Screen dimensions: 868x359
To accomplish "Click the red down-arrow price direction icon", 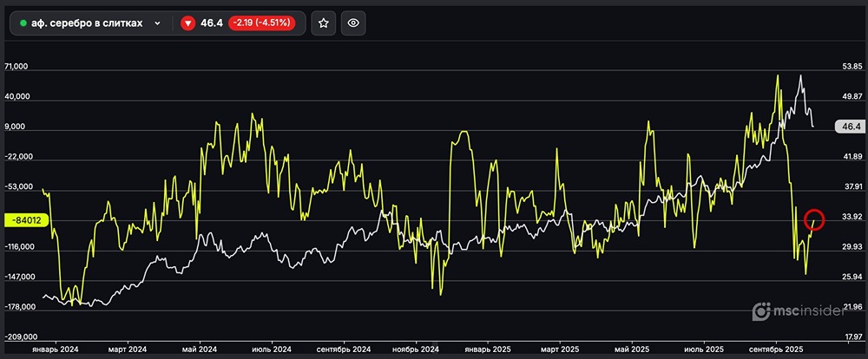I will [x=187, y=23].
